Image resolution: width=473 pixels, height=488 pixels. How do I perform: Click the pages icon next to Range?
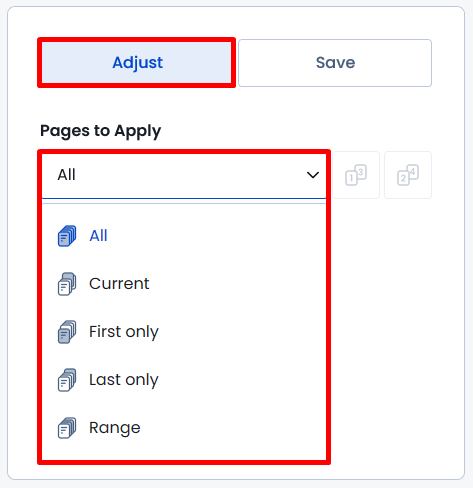coord(67,428)
